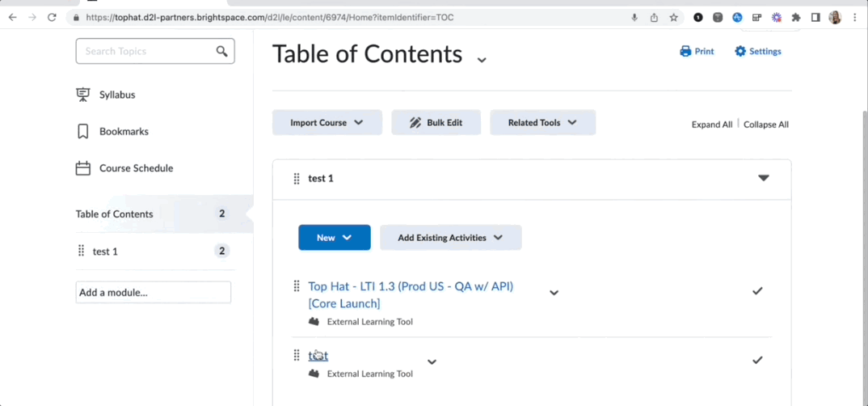
Task: Click the Table of Contents count badge 2
Action: pyautogui.click(x=222, y=214)
